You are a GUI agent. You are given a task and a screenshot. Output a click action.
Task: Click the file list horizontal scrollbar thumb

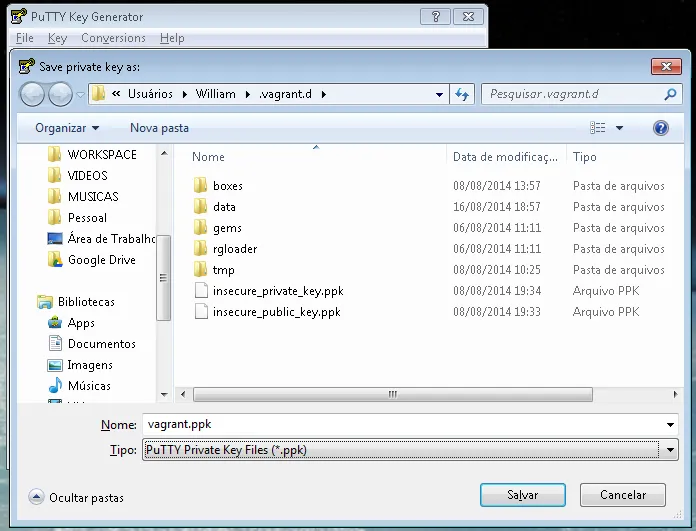[393, 394]
